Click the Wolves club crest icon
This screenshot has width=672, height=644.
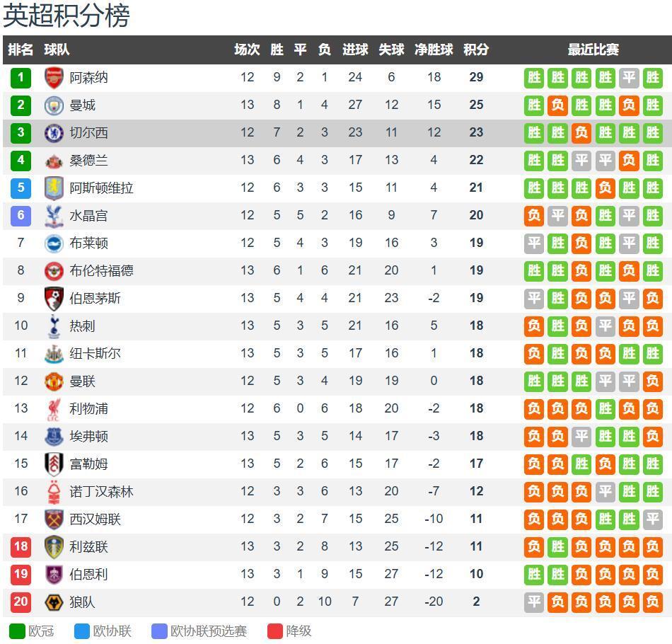point(54,602)
